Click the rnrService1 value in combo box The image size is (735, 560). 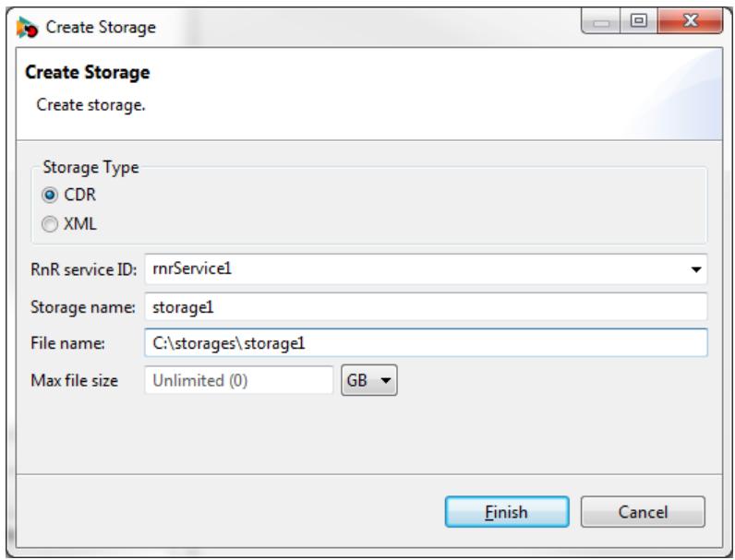click(192, 268)
